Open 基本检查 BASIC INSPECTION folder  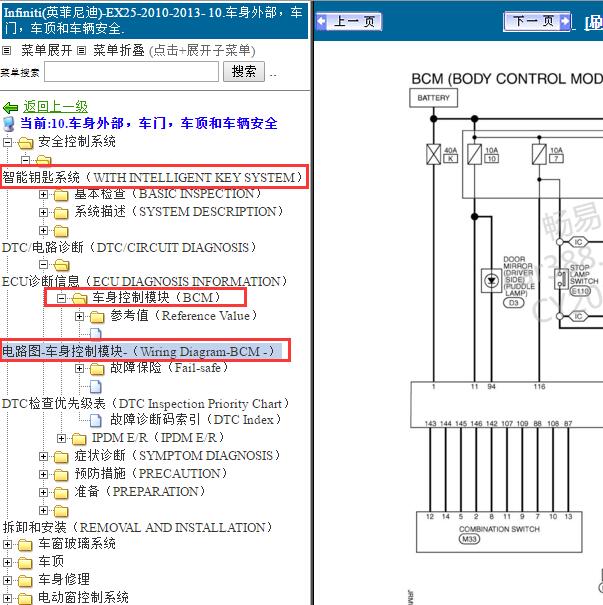[x=168, y=194]
